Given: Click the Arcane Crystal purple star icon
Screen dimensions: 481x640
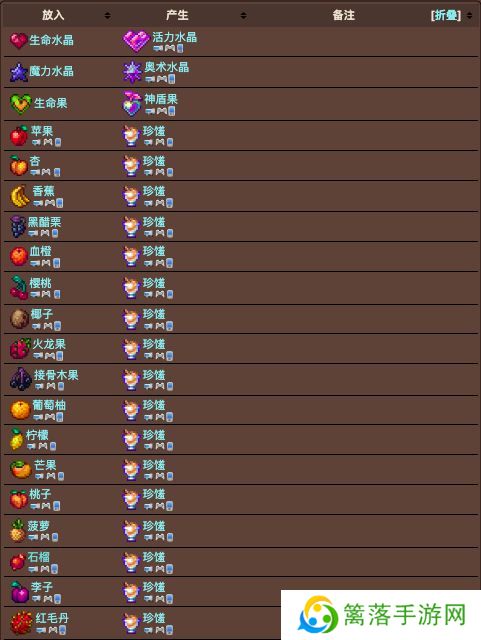Looking at the screenshot, I should click(x=132, y=72).
